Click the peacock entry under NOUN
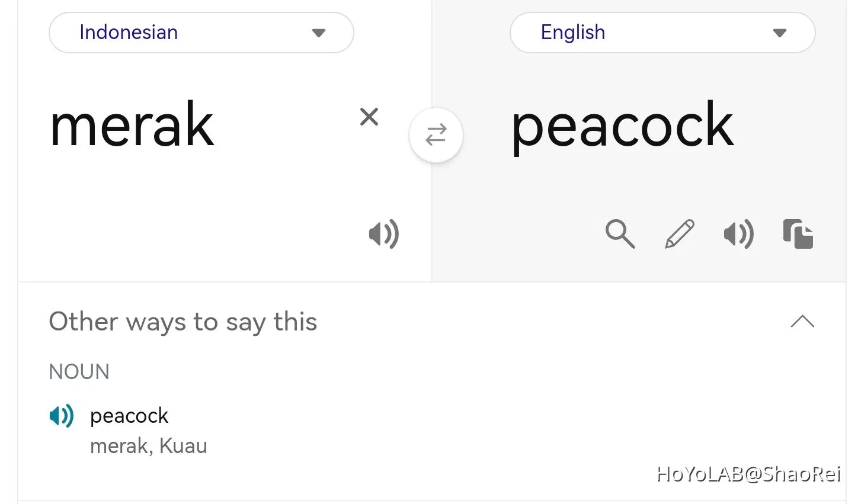 pyautogui.click(x=129, y=416)
